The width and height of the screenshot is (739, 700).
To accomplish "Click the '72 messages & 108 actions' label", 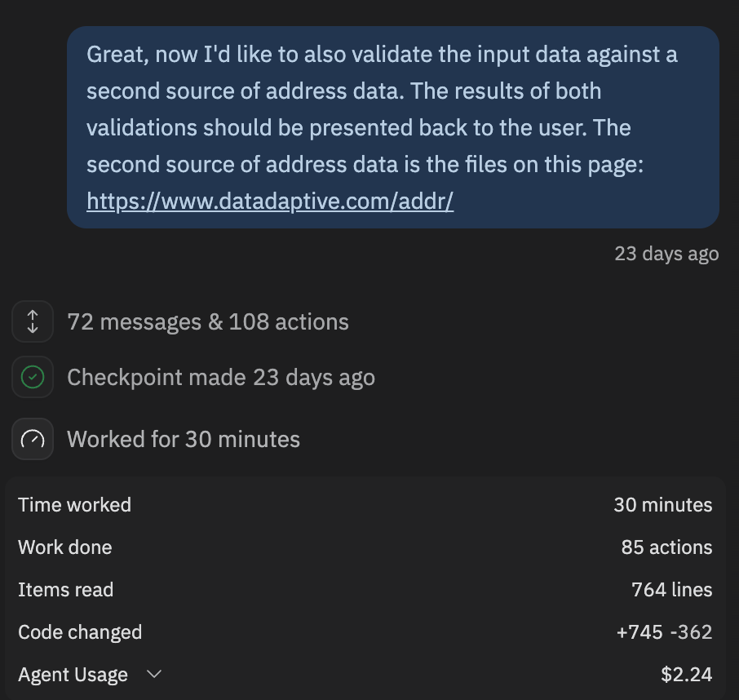I will [208, 321].
